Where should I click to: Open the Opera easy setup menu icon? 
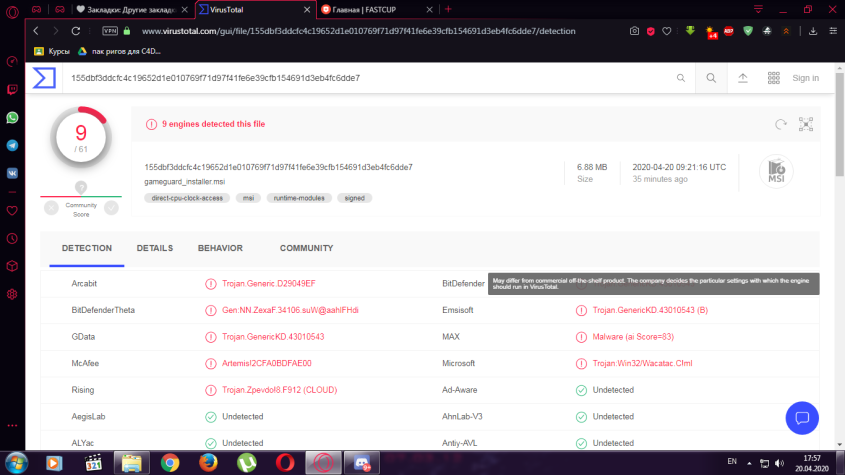(833, 31)
